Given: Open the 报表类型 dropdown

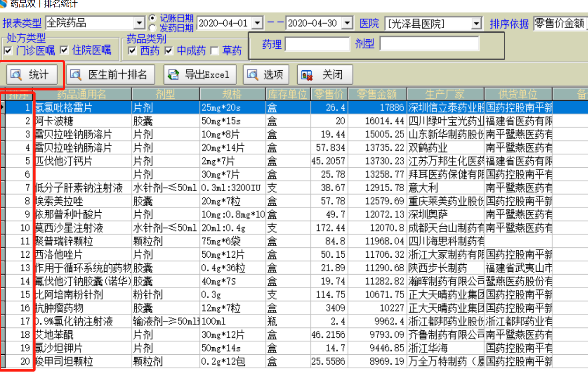Looking at the screenshot, I should (140, 23).
